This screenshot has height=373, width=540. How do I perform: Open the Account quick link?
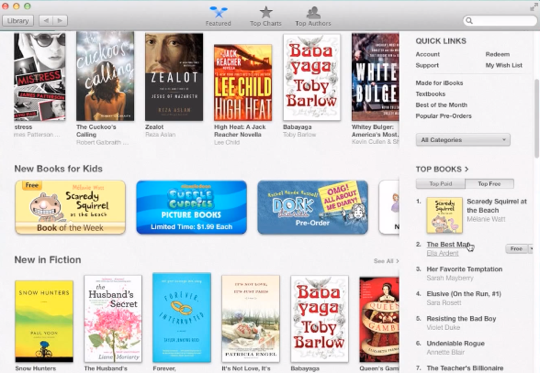[427, 54]
